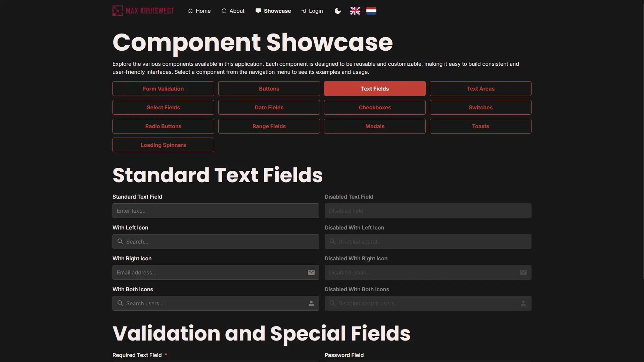This screenshot has width=644, height=362.
Task: Open the Select Fields component section
Action: (x=163, y=107)
